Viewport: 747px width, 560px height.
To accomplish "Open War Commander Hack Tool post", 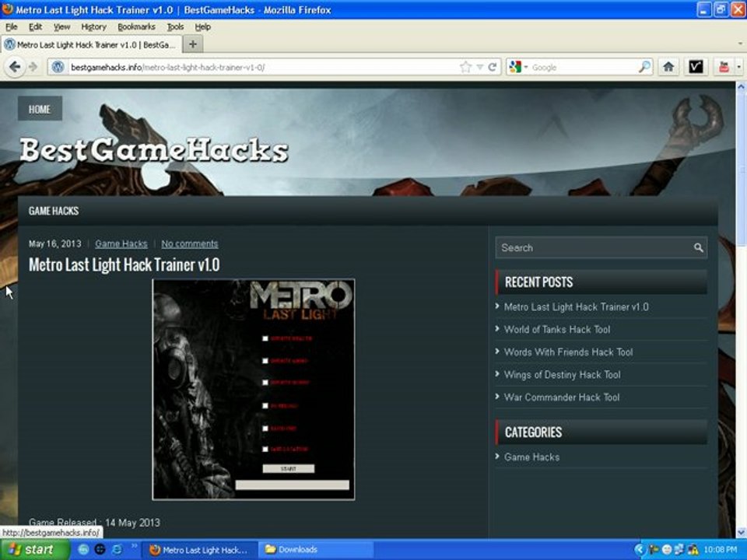I will pos(562,397).
